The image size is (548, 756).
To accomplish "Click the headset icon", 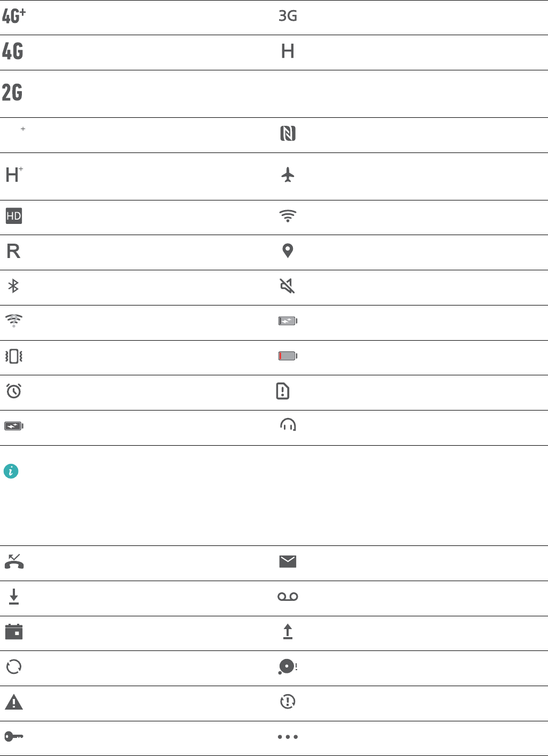I will [288, 424].
